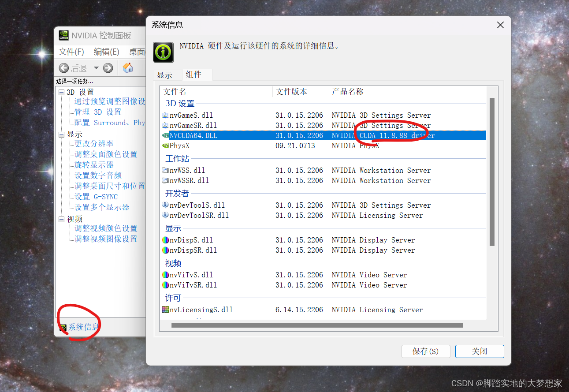Viewport: 569px width, 392px height.
Task: Open the 文件(F) menu
Action: tap(71, 52)
